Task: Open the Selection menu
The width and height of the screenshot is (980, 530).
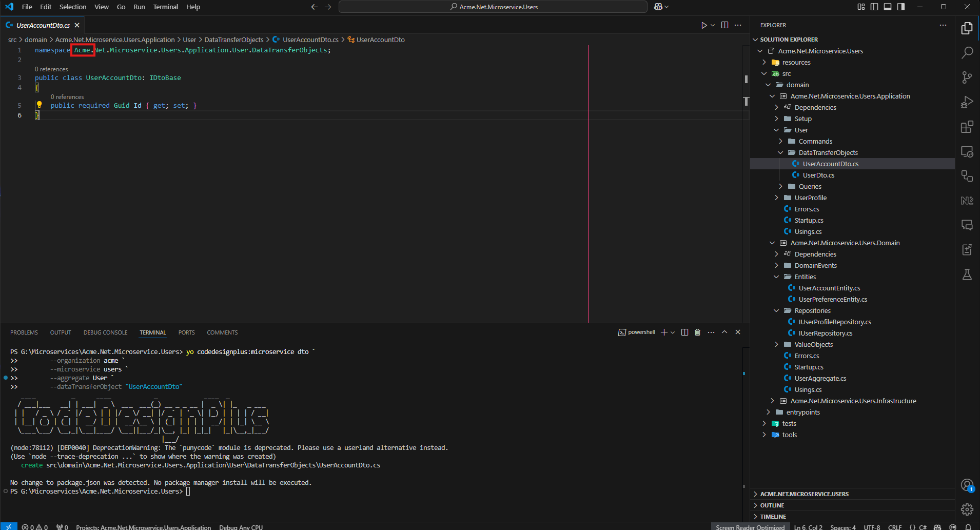Action: [73, 7]
